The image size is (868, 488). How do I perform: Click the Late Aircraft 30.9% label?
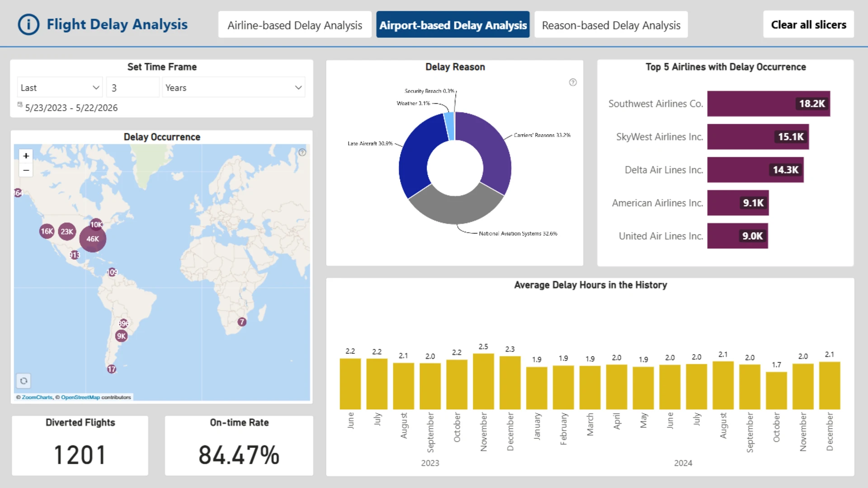pos(370,144)
